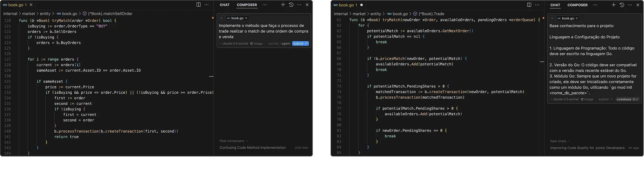Click unsaved dot on right window's book.go tab
This screenshot has height=174, width=644.
[361, 5]
